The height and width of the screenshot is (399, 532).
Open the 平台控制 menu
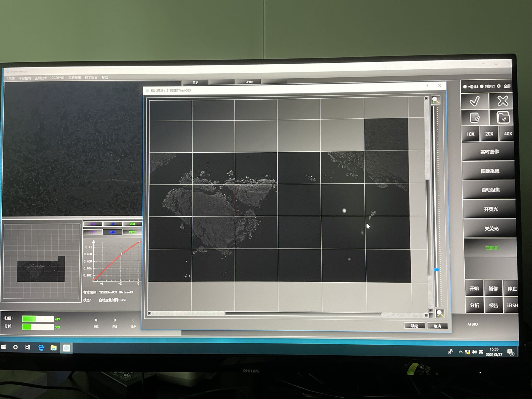coord(25,78)
